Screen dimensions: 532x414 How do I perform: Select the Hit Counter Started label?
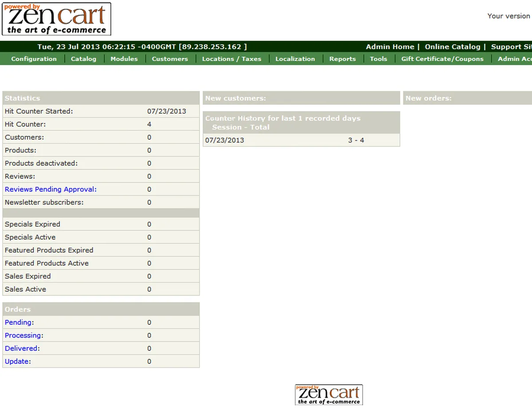pyautogui.click(x=39, y=111)
